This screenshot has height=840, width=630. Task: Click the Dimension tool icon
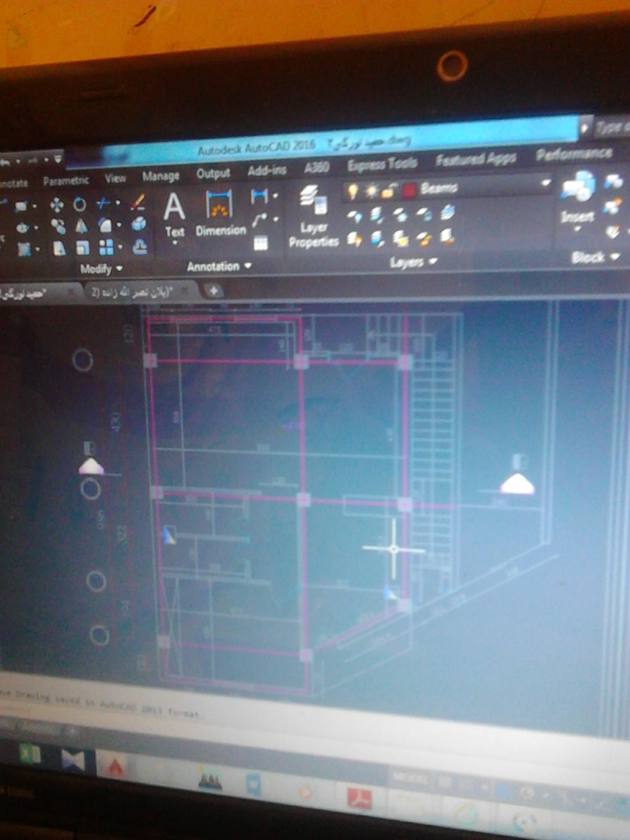pos(219,204)
